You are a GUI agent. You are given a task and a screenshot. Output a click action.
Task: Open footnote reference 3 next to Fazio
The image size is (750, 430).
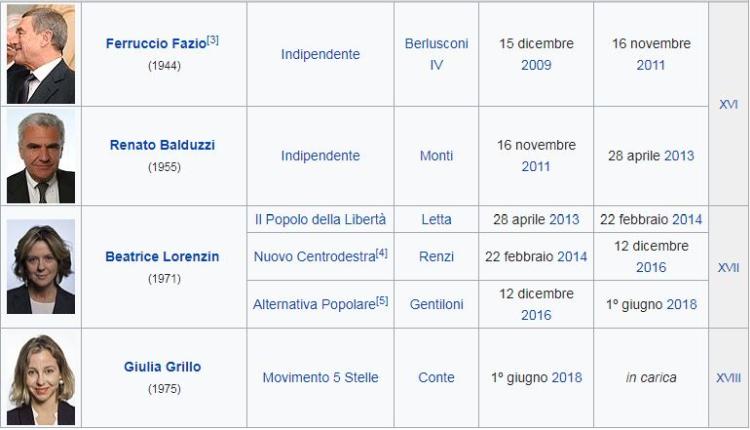213,40
